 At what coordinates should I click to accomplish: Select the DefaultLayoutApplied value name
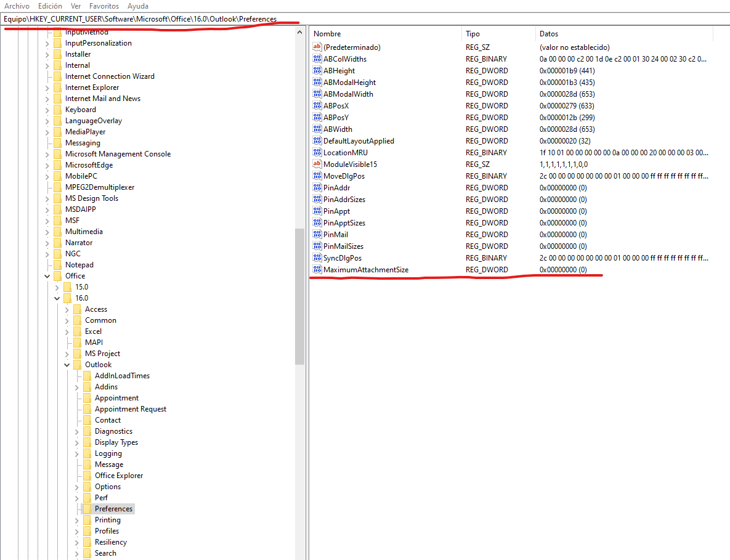pos(359,141)
